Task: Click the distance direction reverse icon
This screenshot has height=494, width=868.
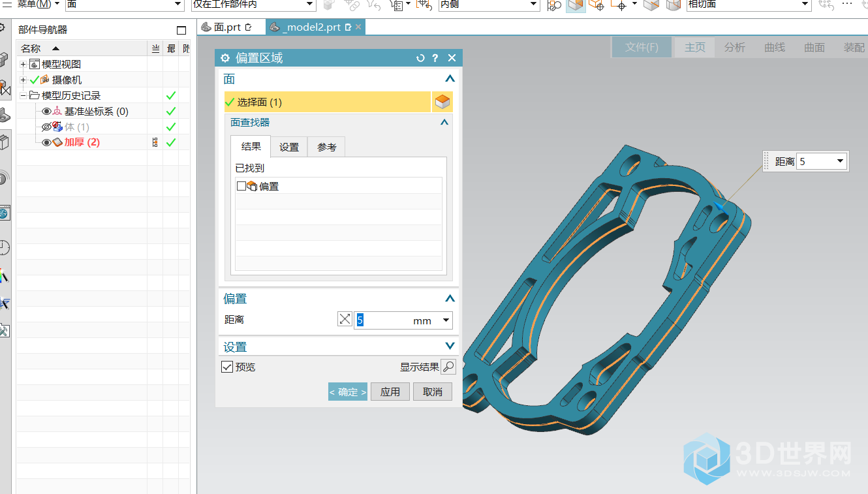Action: [x=345, y=320]
